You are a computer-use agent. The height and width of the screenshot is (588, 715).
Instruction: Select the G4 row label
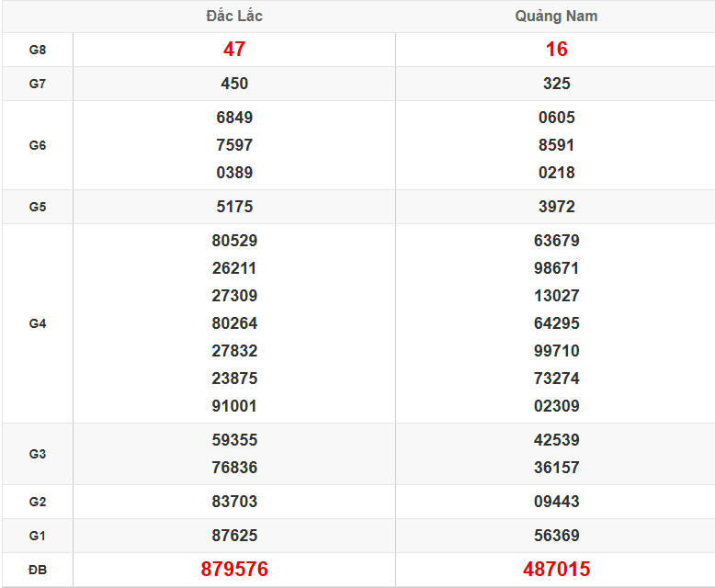(37, 323)
